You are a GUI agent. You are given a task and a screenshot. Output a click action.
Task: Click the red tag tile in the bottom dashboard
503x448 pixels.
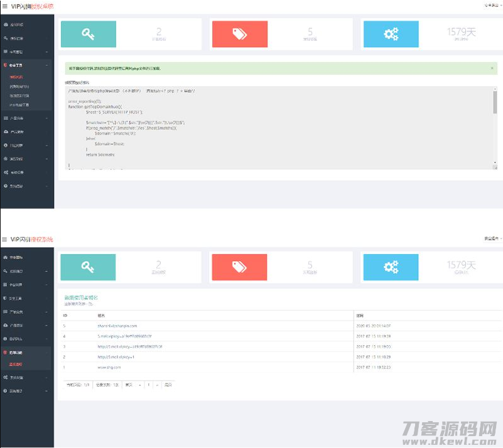pyautogui.click(x=239, y=267)
